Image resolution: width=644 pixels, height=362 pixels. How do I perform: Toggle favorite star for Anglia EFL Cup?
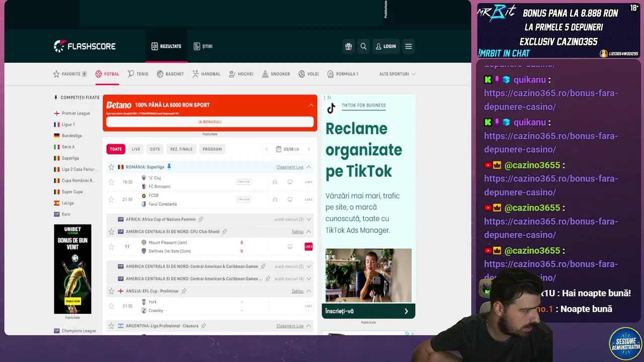coord(112,291)
